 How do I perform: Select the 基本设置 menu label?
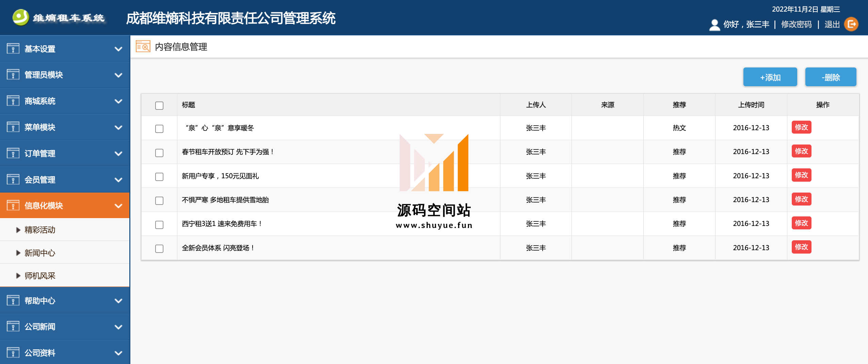point(40,49)
